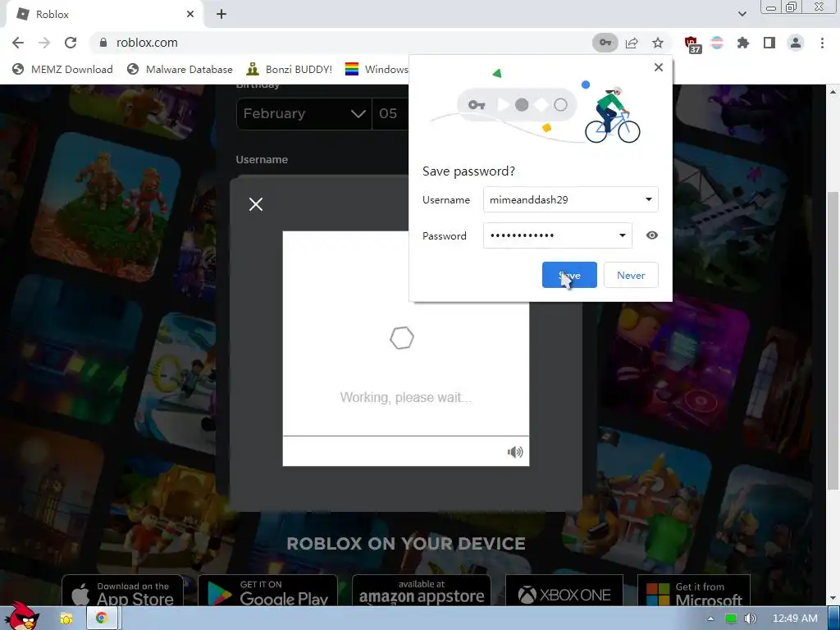This screenshot has height=630, width=840.
Task: Open the Windows bookmark with rainbow icon
Action: pyautogui.click(x=377, y=69)
